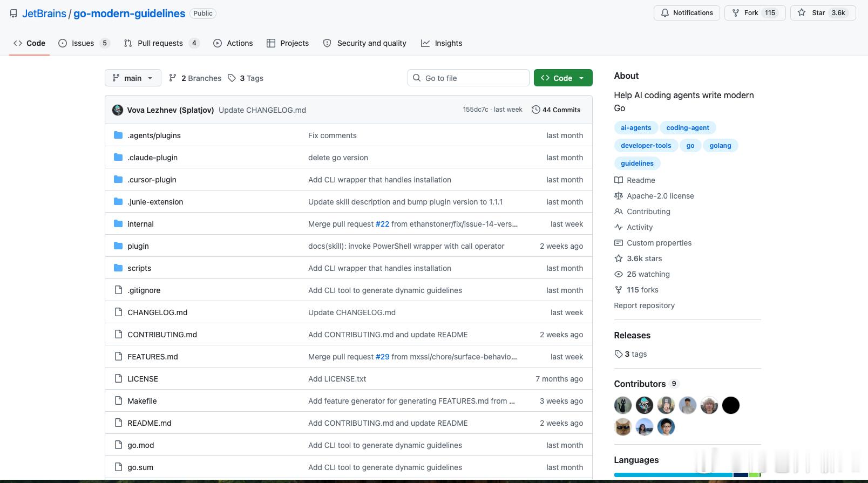868x483 pixels.
Task: Open the 44 Commits link
Action: click(x=556, y=110)
